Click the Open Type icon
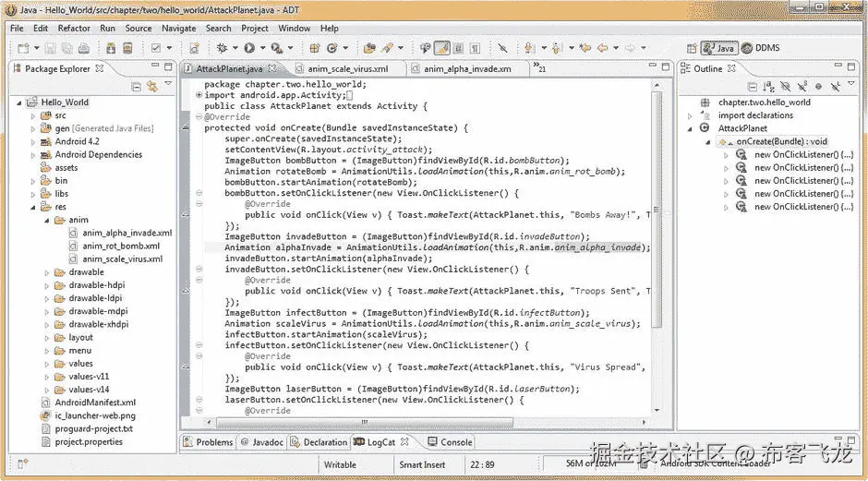Image resolution: width=868 pixels, height=481 pixels. pos(369,48)
